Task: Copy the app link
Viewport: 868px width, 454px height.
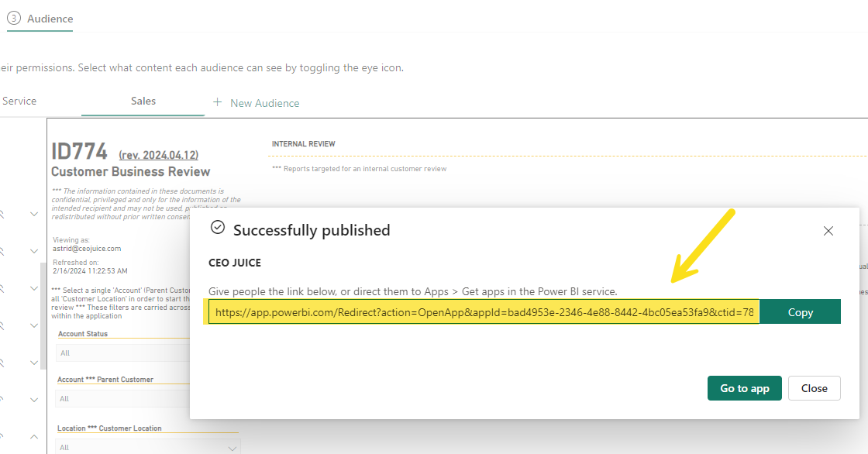Action: pyautogui.click(x=800, y=311)
